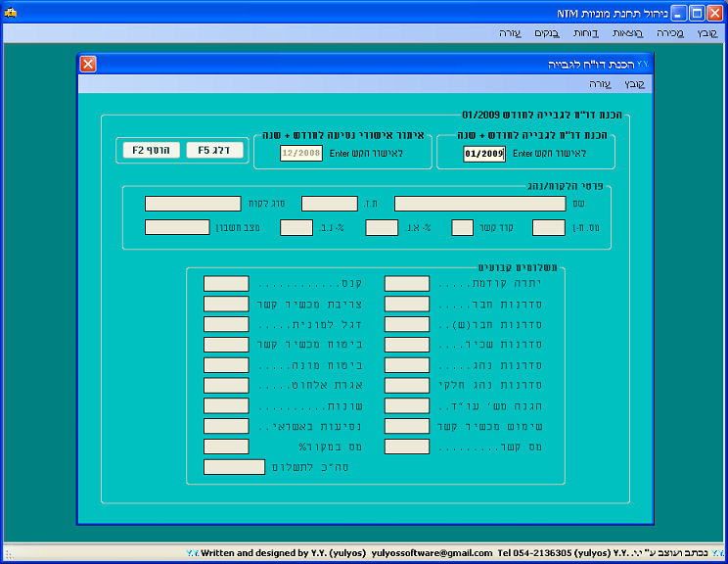Viewport: 728px width, 564px height.
Task: Click the נסיעות באשראי field
Action: pyautogui.click(x=227, y=426)
